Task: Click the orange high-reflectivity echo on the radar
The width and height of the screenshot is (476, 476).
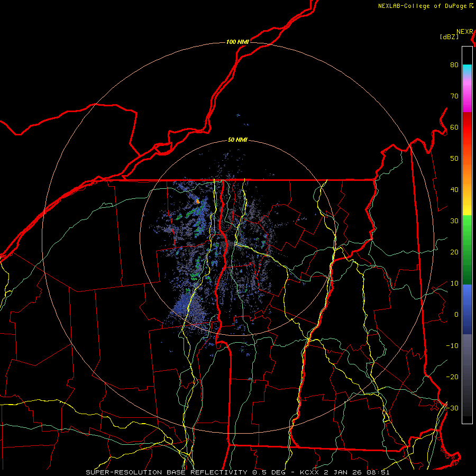Action: coord(198,200)
